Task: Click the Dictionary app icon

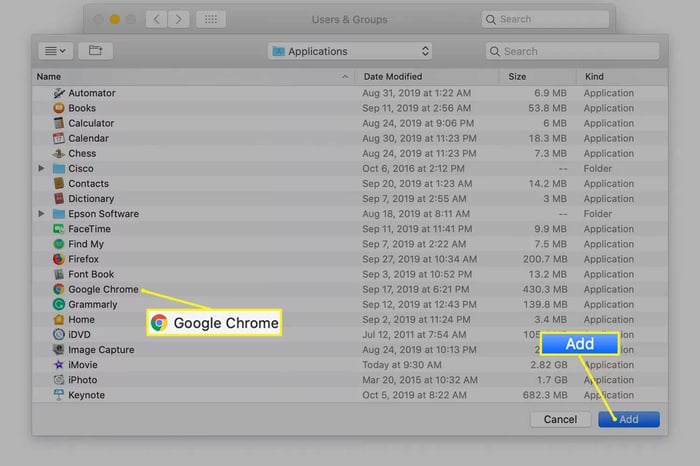Action: [x=59, y=199]
